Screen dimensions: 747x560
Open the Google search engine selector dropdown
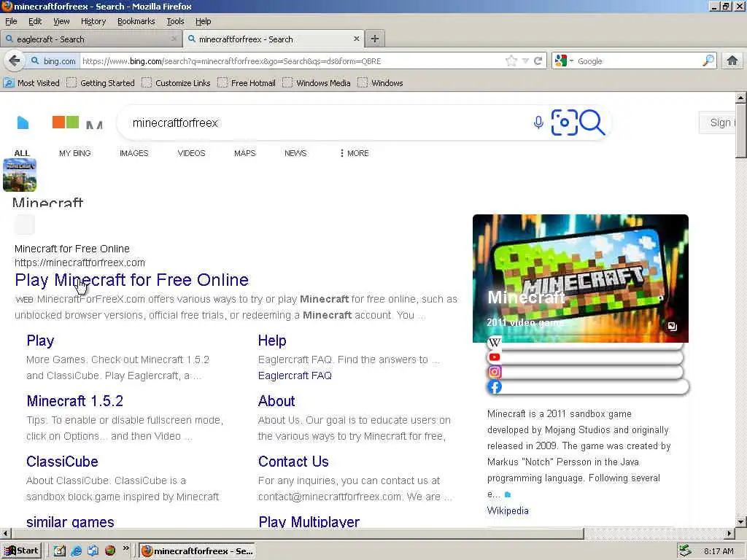tap(565, 61)
